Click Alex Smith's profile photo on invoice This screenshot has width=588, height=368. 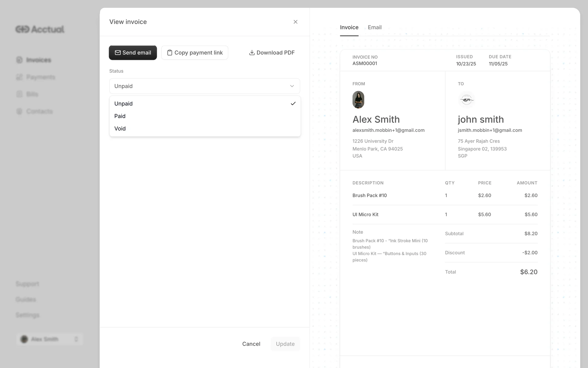pyautogui.click(x=358, y=100)
